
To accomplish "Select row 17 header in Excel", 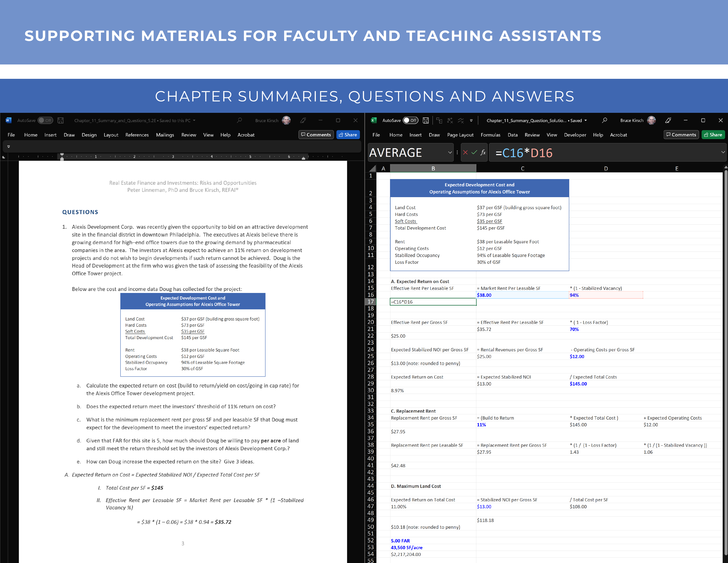I will (371, 302).
